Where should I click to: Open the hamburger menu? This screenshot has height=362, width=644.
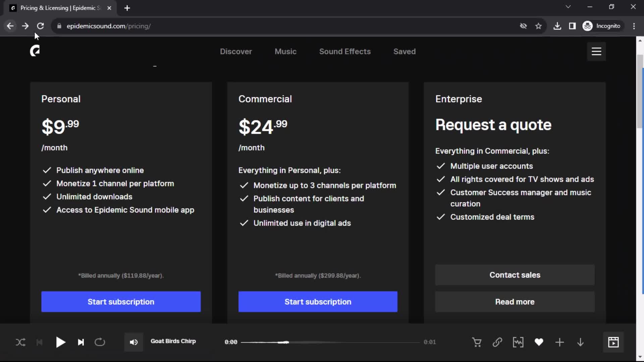click(x=596, y=51)
